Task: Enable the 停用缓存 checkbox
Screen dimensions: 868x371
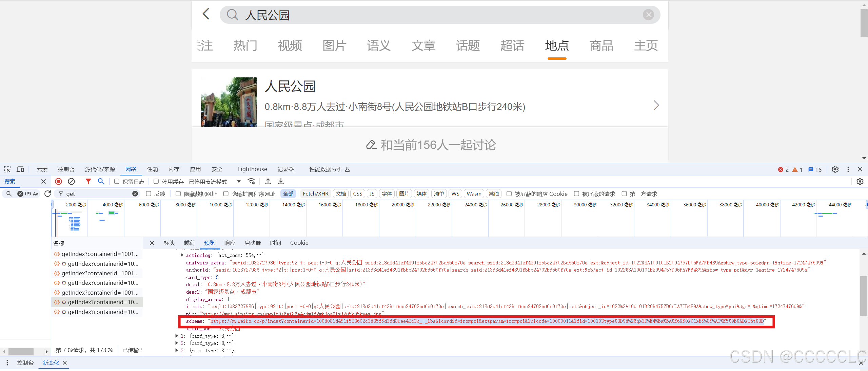Action: [156, 182]
